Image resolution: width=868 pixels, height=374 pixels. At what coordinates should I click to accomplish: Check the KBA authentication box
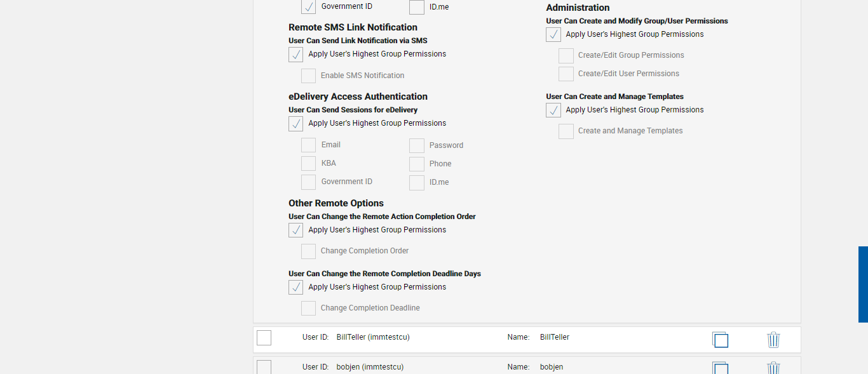coord(308,164)
